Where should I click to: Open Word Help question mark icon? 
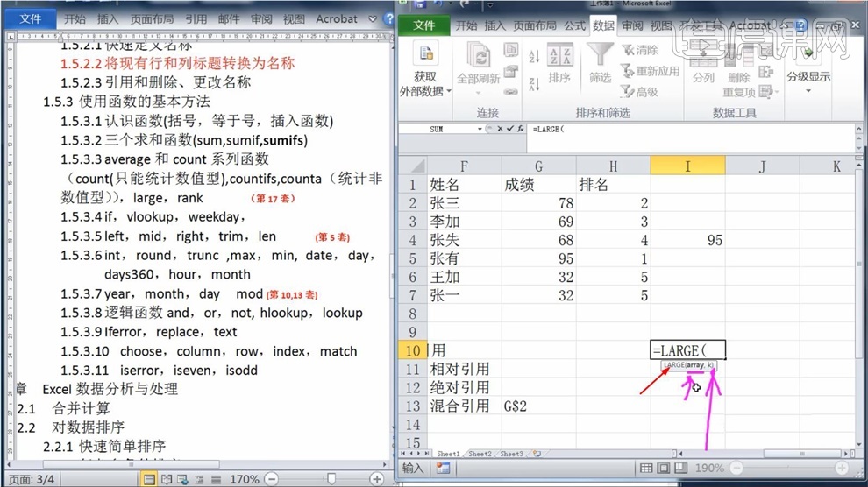point(389,18)
